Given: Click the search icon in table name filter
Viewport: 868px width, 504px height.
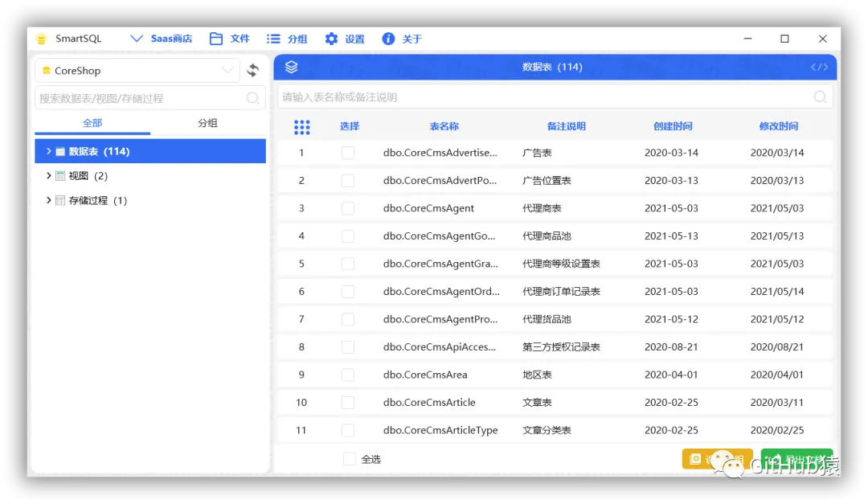Looking at the screenshot, I should (x=820, y=97).
